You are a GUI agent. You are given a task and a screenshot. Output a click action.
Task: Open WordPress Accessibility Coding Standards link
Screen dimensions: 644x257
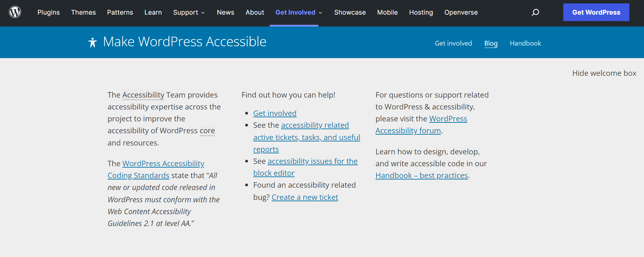(156, 169)
